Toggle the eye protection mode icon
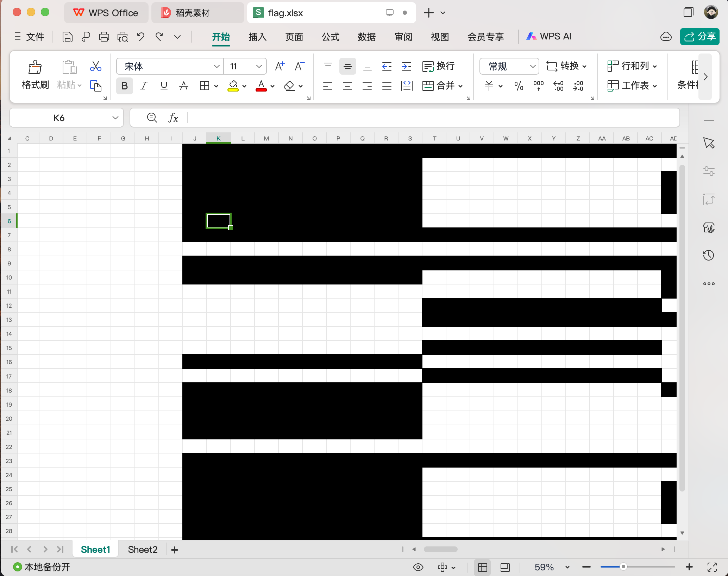Image resolution: width=728 pixels, height=576 pixels. coord(418,567)
